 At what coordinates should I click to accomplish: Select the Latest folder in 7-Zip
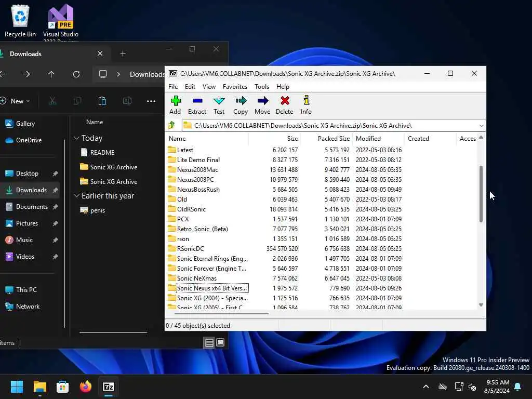tap(185, 150)
